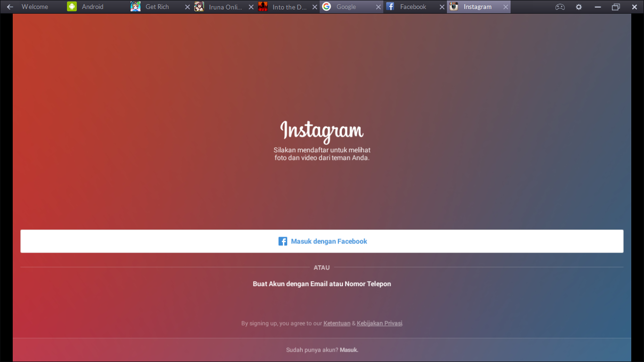Close the Get Rich tab
The width and height of the screenshot is (644, 362).
(187, 7)
